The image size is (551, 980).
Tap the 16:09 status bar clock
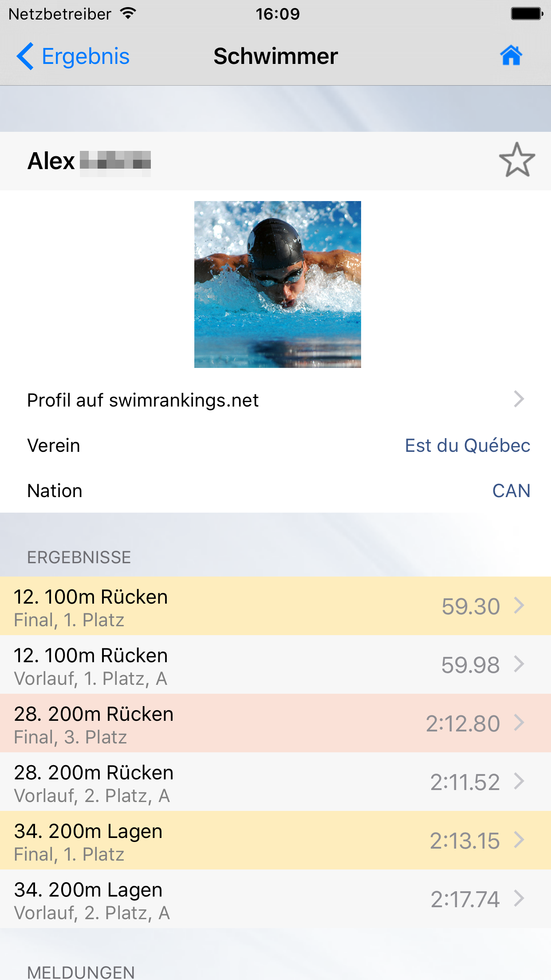(x=278, y=14)
